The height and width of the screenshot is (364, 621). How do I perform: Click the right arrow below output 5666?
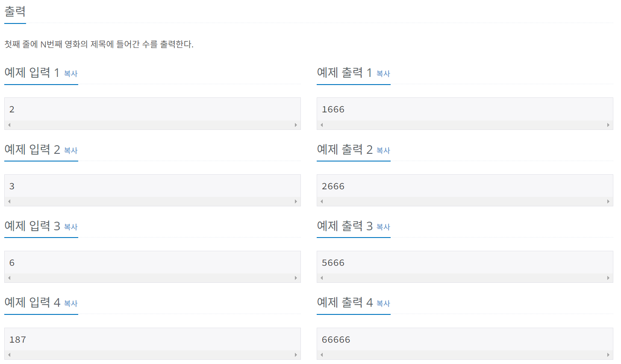[x=609, y=278]
